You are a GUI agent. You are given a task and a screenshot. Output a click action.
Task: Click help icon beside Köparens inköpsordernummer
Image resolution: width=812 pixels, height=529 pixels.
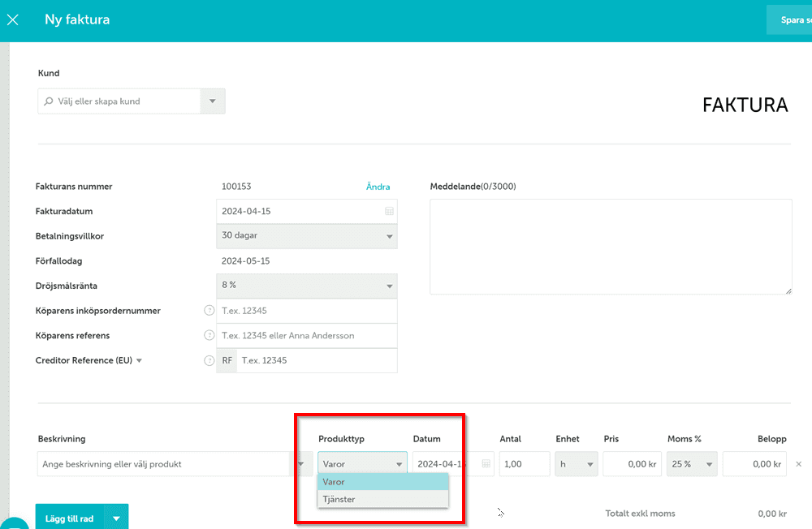(209, 311)
